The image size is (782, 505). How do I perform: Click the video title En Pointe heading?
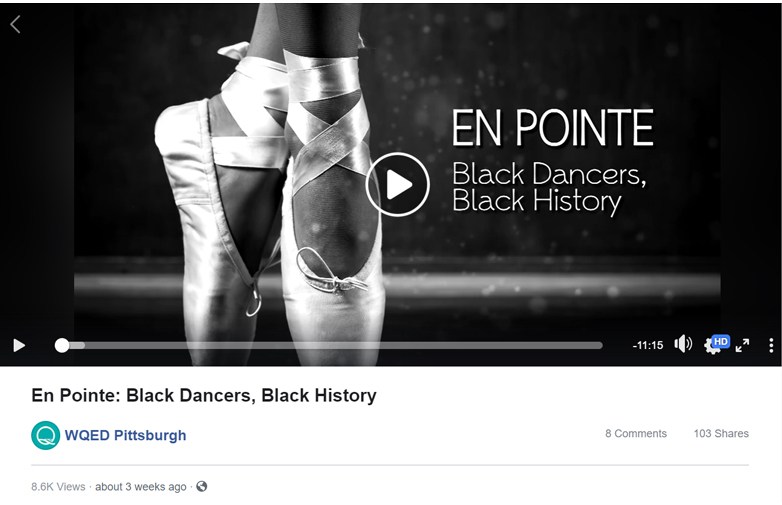(203, 395)
